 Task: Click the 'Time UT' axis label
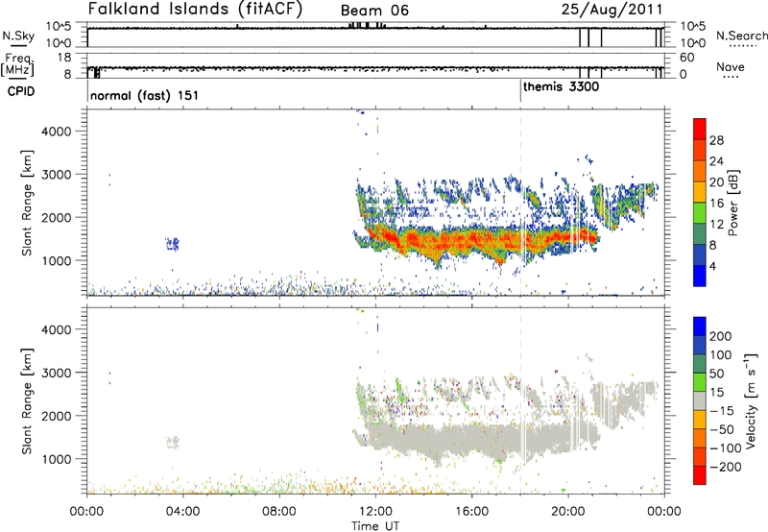[375, 526]
